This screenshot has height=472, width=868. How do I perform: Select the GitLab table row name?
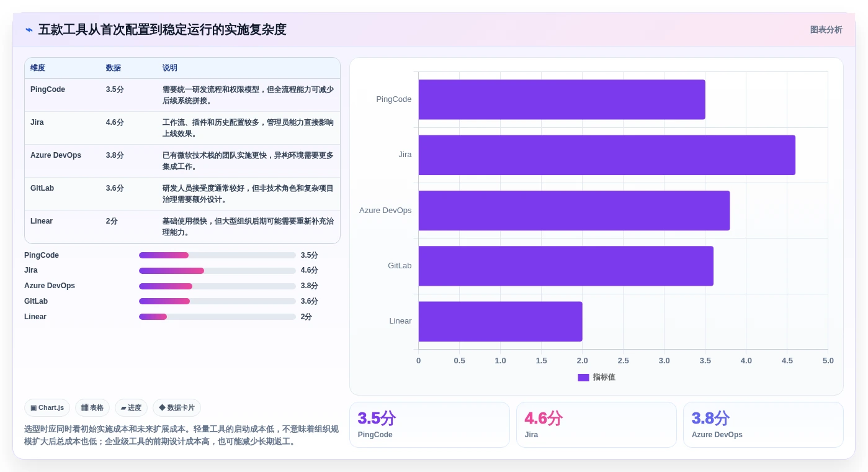tap(42, 188)
